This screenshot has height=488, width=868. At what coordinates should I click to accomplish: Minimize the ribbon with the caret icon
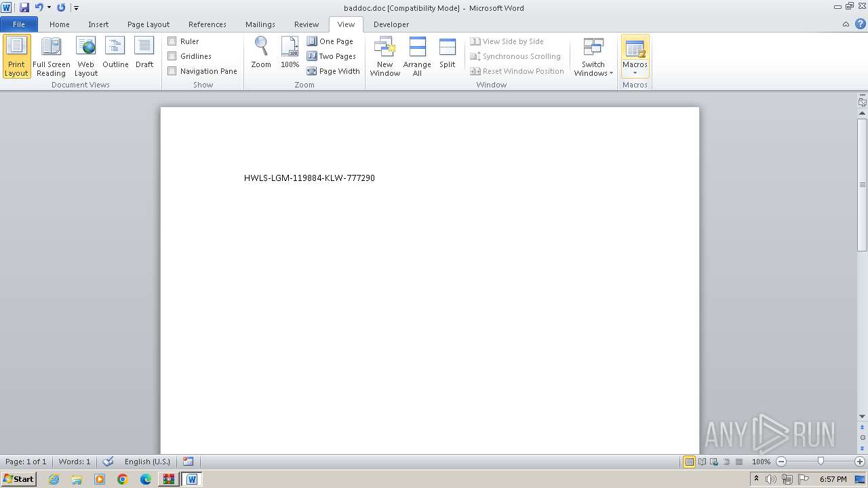846,24
